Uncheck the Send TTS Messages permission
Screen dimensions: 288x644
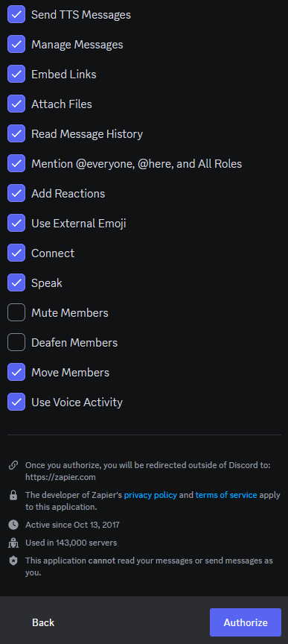coord(16,15)
